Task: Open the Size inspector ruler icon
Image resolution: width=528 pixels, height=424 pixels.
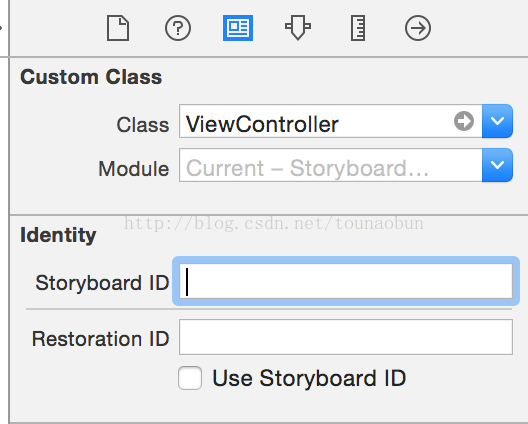Action: tap(358, 28)
